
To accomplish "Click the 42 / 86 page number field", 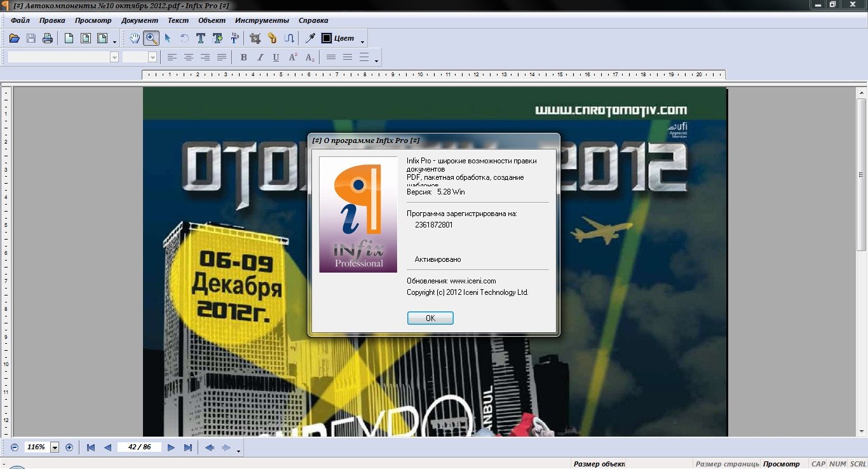I will coord(139,447).
